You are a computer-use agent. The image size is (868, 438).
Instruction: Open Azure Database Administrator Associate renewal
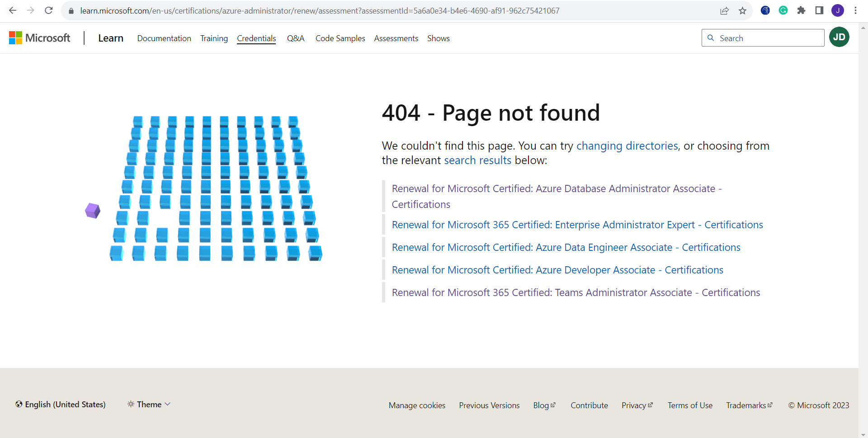[557, 196]
